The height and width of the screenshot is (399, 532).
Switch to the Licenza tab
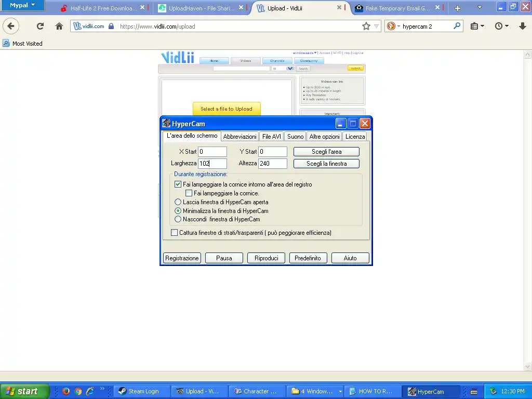355,137
